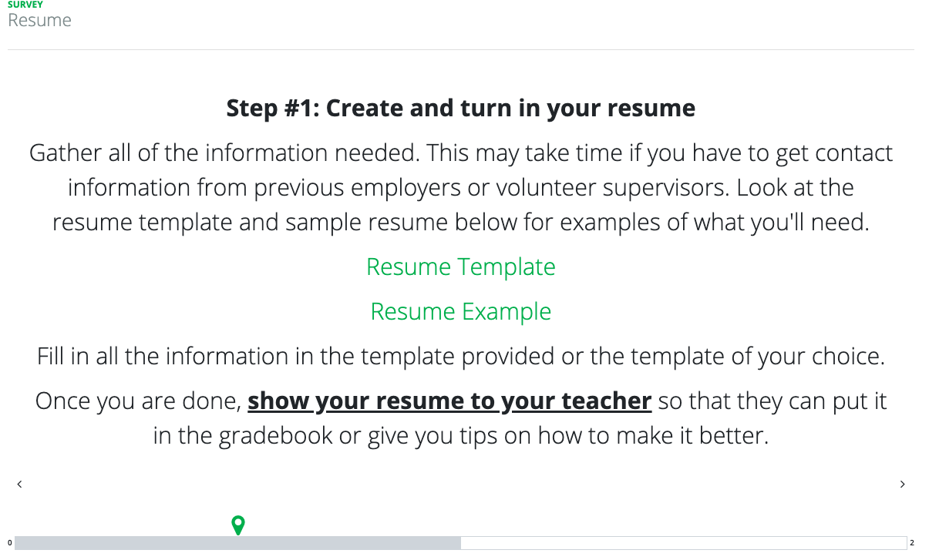929x560 pixels.
Task: Click the "Step #1: Create and turn in your resume" heading
Action: point(460,108)
